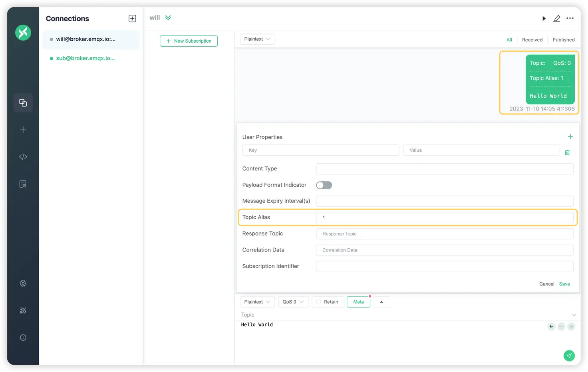This screenshot has height=372, width=588.
Task: Toggle the Meta panel button
Action: pyautogui.click(x=358, y=302)
